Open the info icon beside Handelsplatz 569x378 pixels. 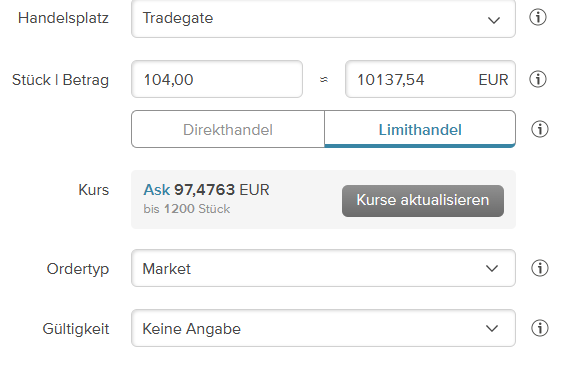point(537,17)
